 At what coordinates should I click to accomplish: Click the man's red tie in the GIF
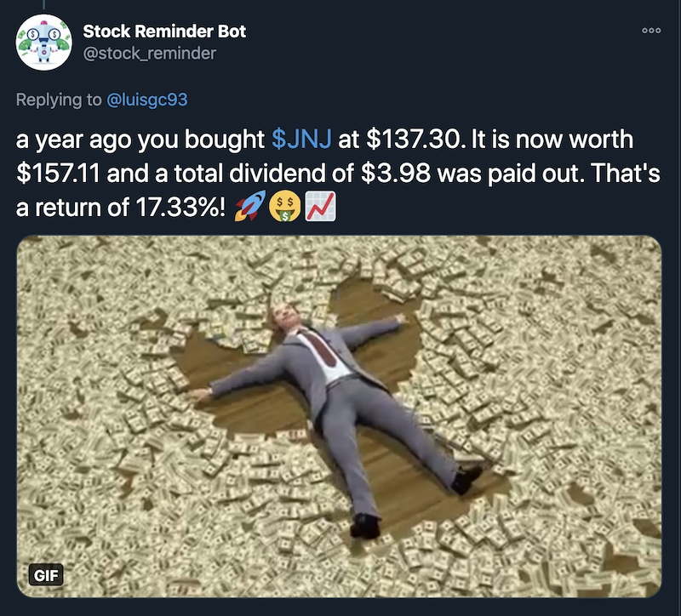point(321,347)
